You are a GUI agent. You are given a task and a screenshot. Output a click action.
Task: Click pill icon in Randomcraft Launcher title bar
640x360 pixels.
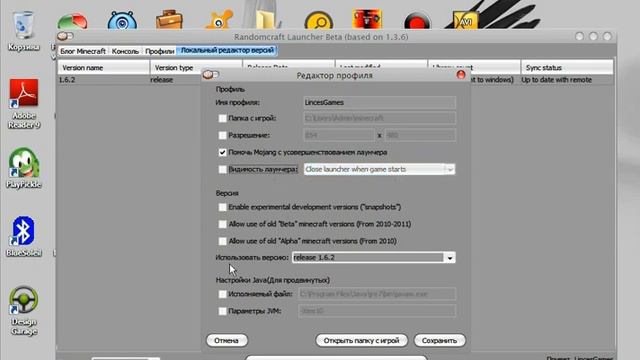[65, 36]
